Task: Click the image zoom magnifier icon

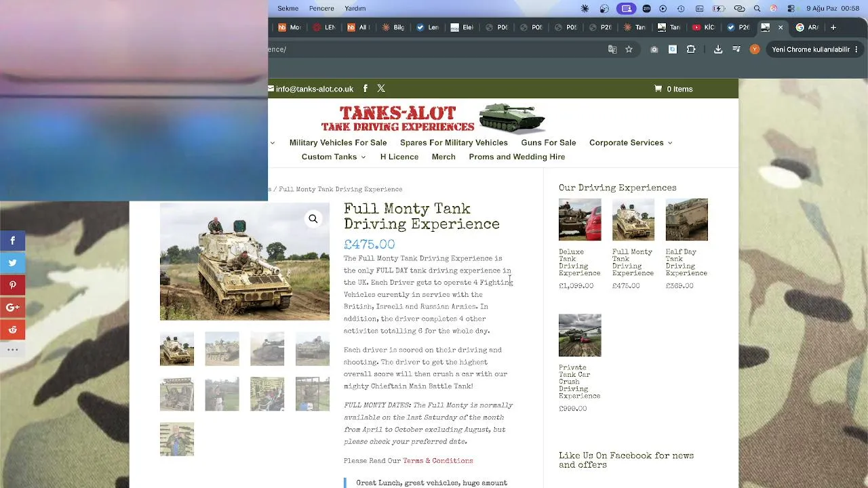Action: [313, 219]
